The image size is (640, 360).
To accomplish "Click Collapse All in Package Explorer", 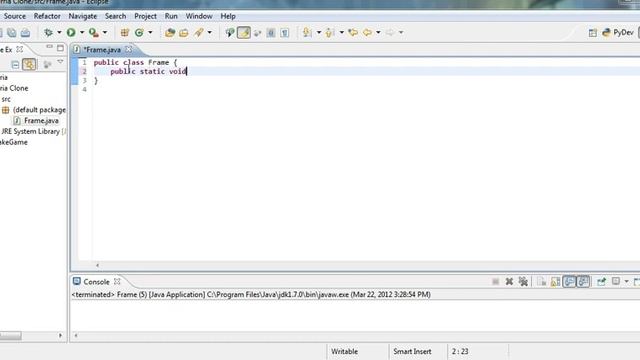I will [x=15, y=64].
